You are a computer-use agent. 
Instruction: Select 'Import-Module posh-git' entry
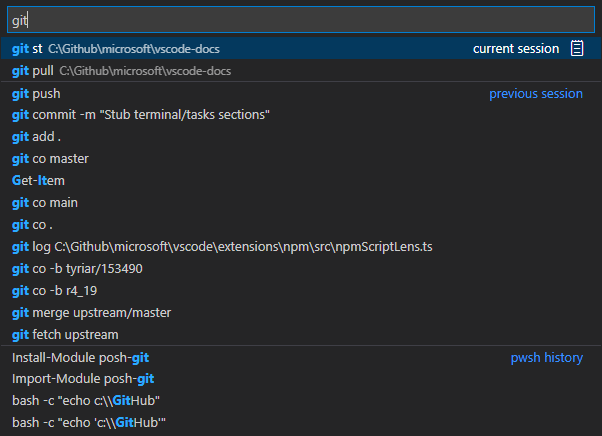(83, 379)
